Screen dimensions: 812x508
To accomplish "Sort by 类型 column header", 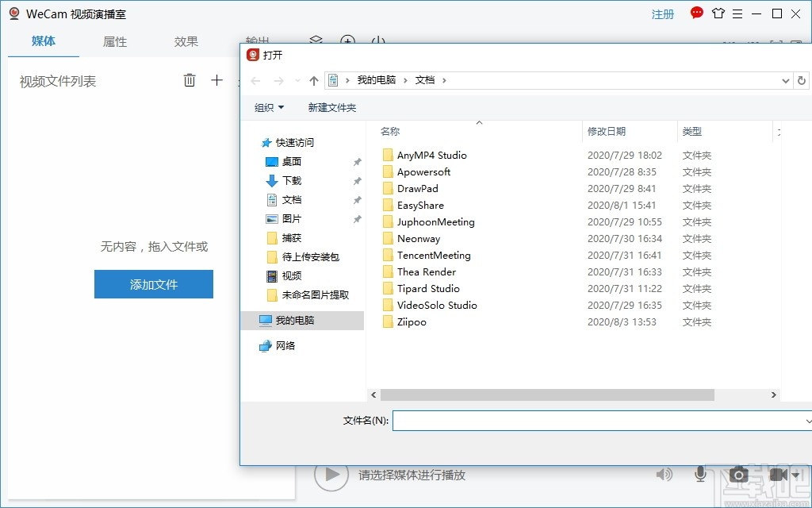I will coord(691,132).
